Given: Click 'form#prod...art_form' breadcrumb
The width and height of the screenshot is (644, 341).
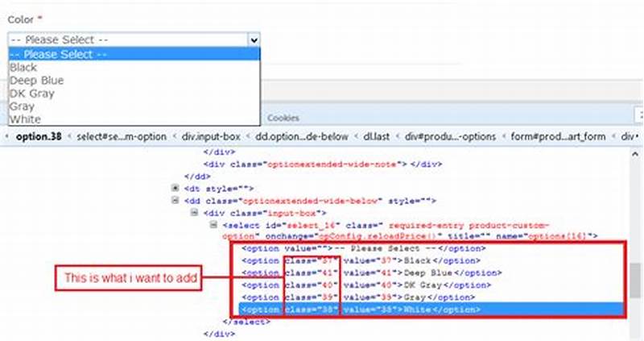Looking at the screenshot, I should (558, 136).
